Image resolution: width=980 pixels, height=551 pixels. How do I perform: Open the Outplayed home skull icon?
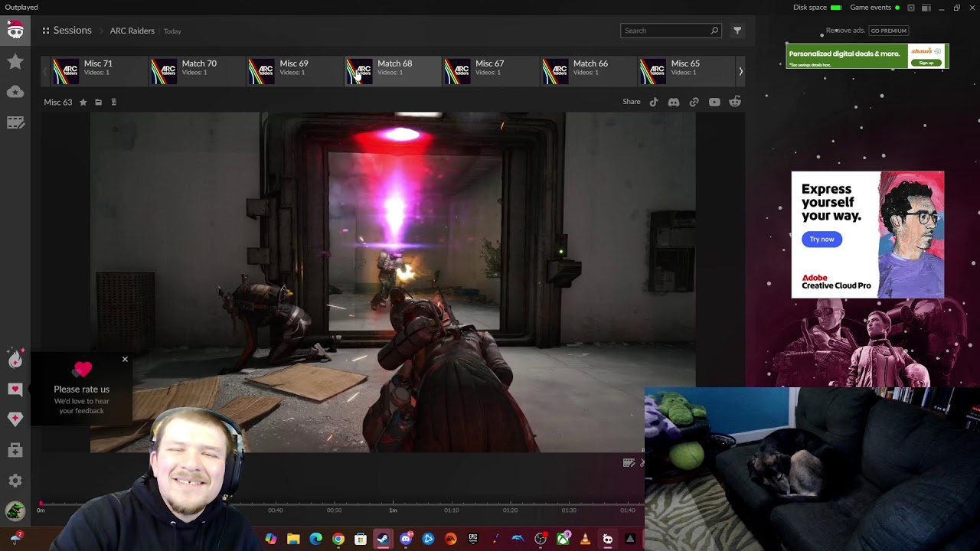point(15,30)
